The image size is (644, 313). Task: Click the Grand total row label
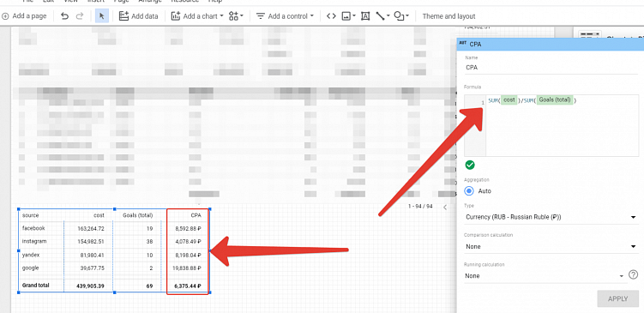pyautogui.click(x=35, y=286)
